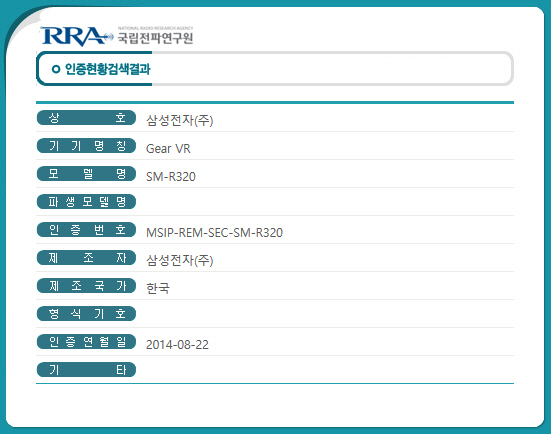Click the 인증현황검색결과 heading

(108, 69)
